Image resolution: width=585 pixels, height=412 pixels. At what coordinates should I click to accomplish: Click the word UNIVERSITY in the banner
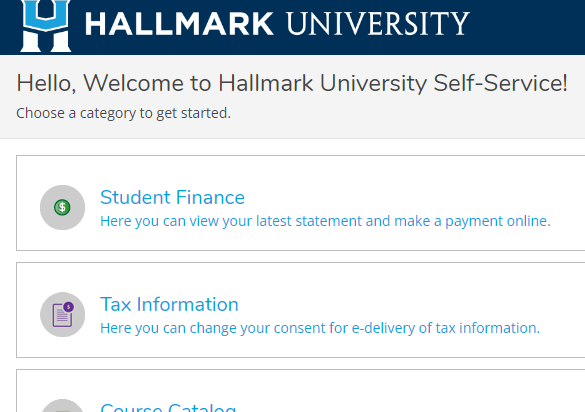click(378, 24)
